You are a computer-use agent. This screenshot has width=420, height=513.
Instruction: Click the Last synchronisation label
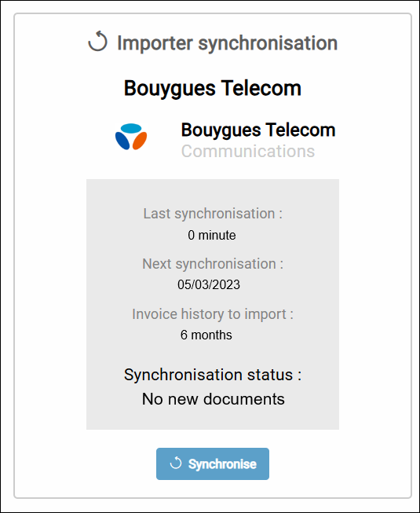coord(213,214)
